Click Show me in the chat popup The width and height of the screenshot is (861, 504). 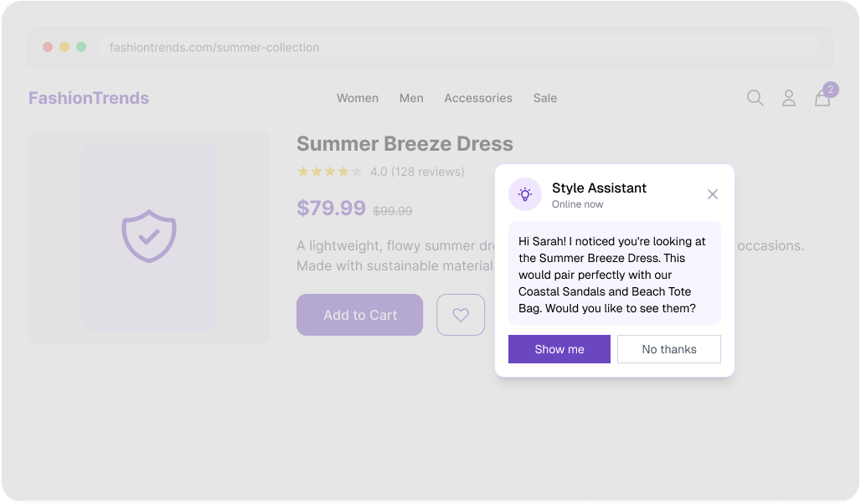point(559,349)
